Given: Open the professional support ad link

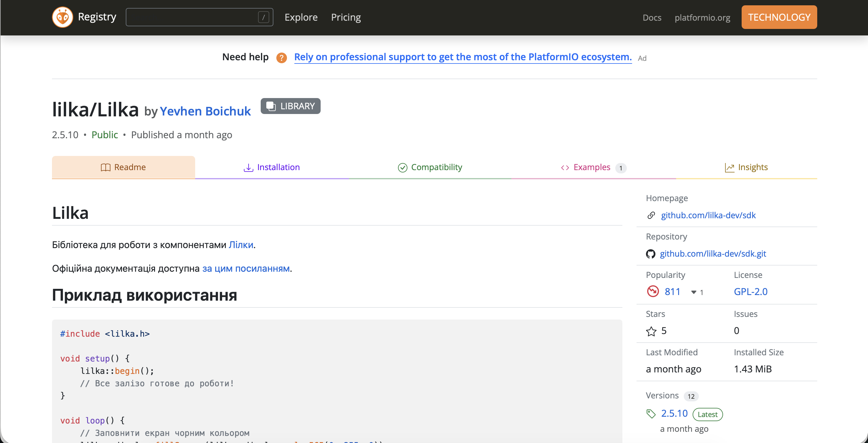Looking at the screenshot, I should coord(463,57).
